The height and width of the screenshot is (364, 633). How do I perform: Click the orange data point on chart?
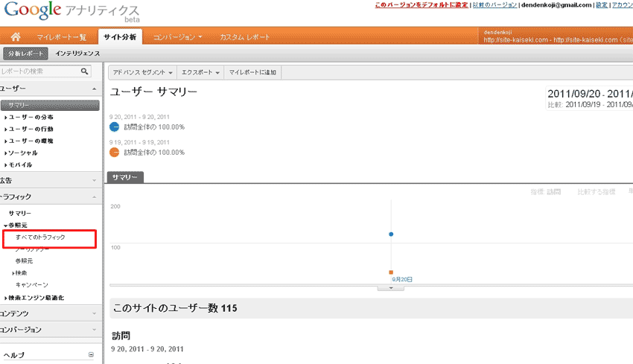tap(391, 272)
